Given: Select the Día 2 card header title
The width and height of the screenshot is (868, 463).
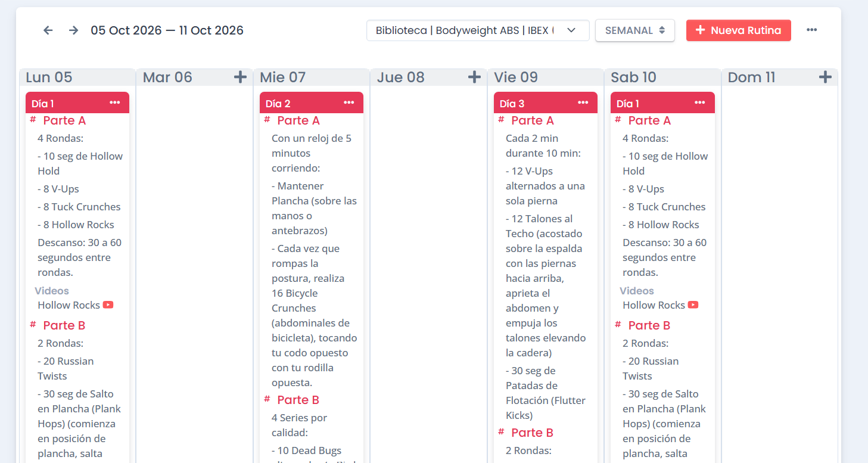Looking at the screenshot, I should (278, 104).
